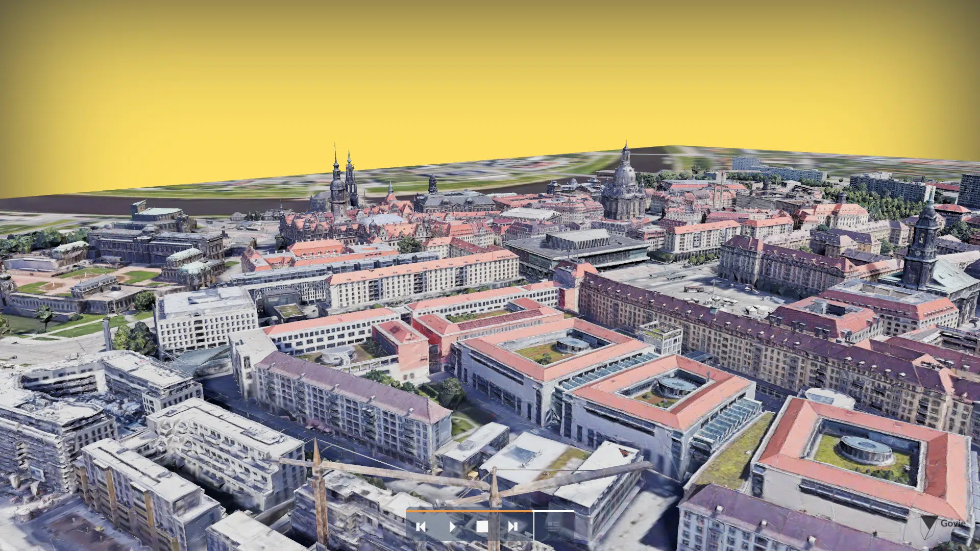Activate the skip-to-end control
The width and height of the screenshot is (980, 551).
click(513, 527)
